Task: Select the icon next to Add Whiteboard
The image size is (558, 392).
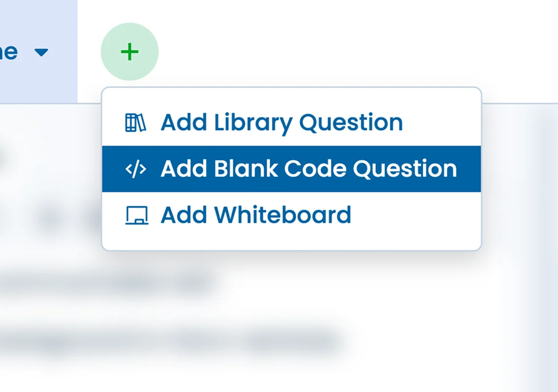Action: coord(136,215)
